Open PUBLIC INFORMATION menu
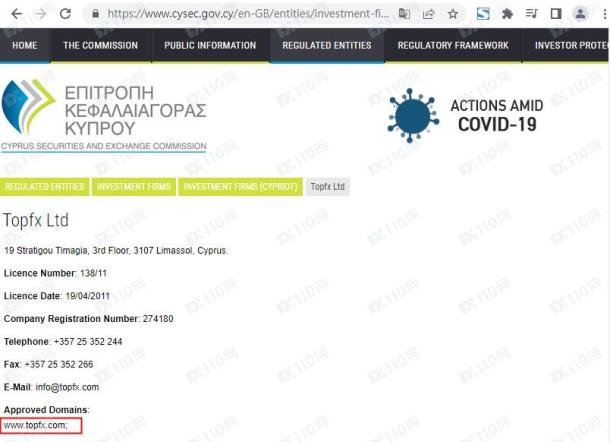 [210, 45]
